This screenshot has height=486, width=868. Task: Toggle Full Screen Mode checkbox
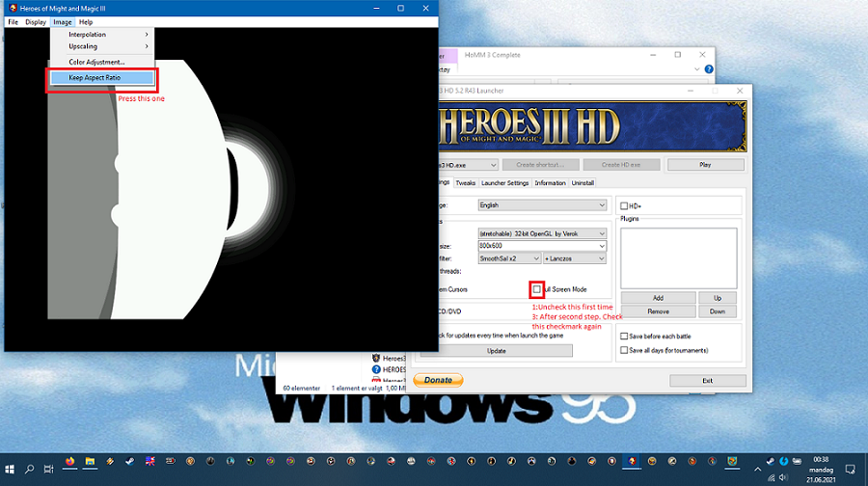tap(537, 289)
